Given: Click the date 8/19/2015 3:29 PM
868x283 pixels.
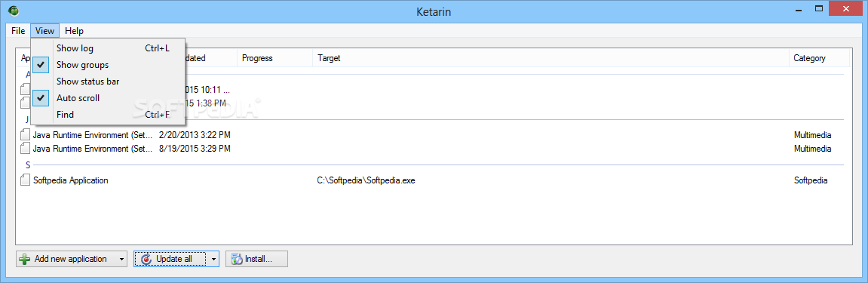Looking at the screenshot, I should (x=195, y=149).
